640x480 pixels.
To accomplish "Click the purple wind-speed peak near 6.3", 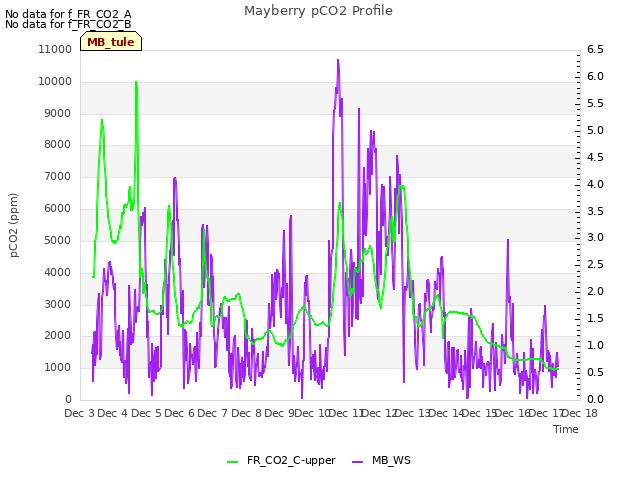I will (338, 60).
